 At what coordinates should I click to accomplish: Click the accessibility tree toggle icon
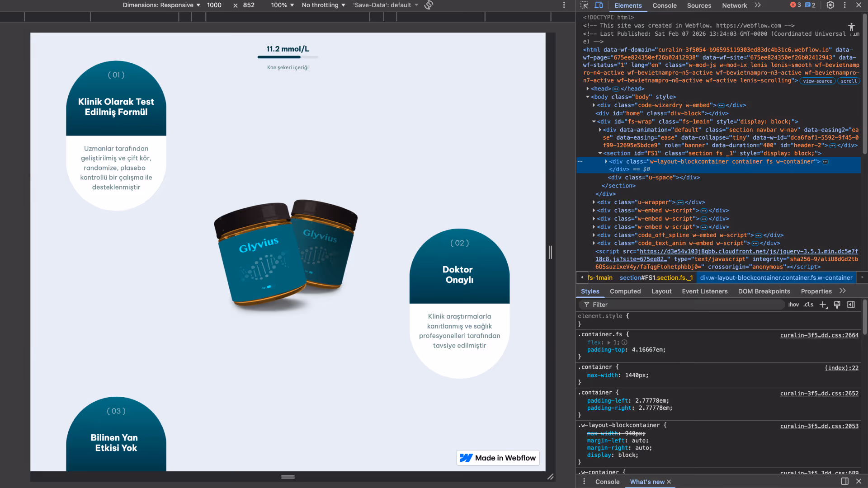851,28
